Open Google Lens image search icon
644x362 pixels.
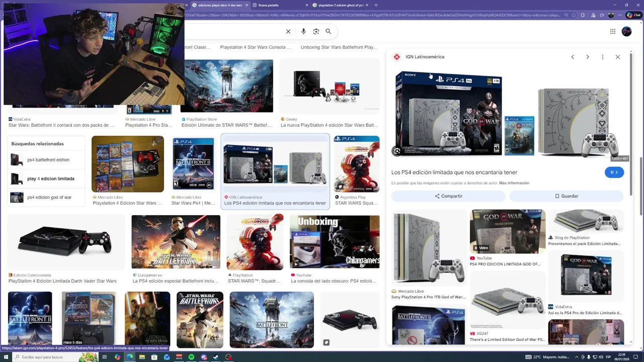[316, 31]
